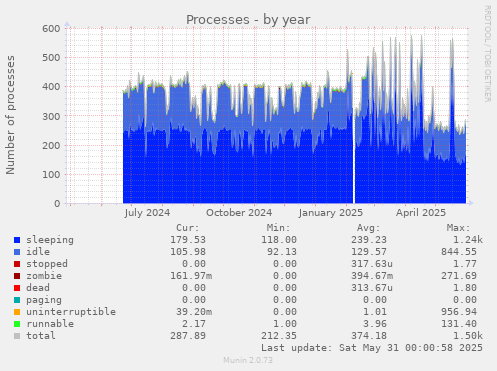Click total minimum value 212.35
The image size is (497, 371).
tap(279, 336)
